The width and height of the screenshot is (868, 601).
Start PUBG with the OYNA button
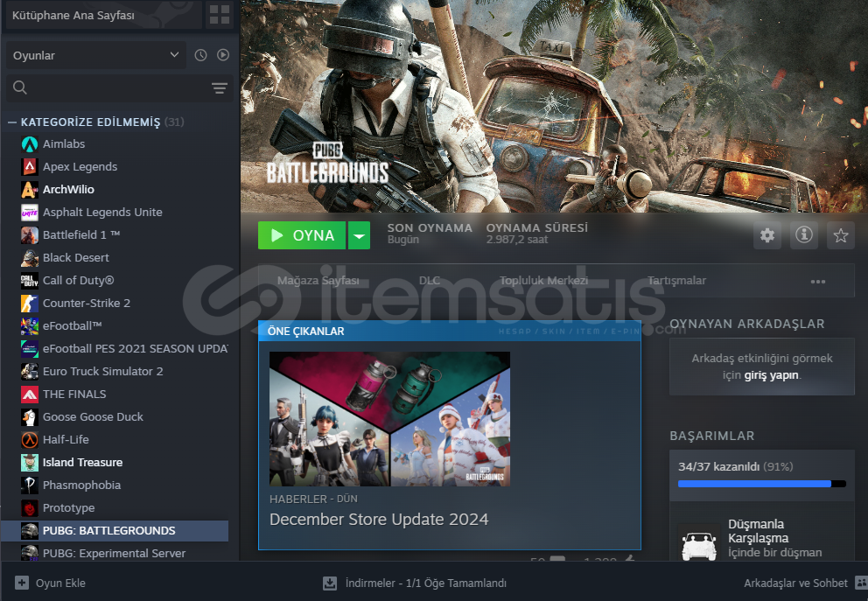point(302,235)
